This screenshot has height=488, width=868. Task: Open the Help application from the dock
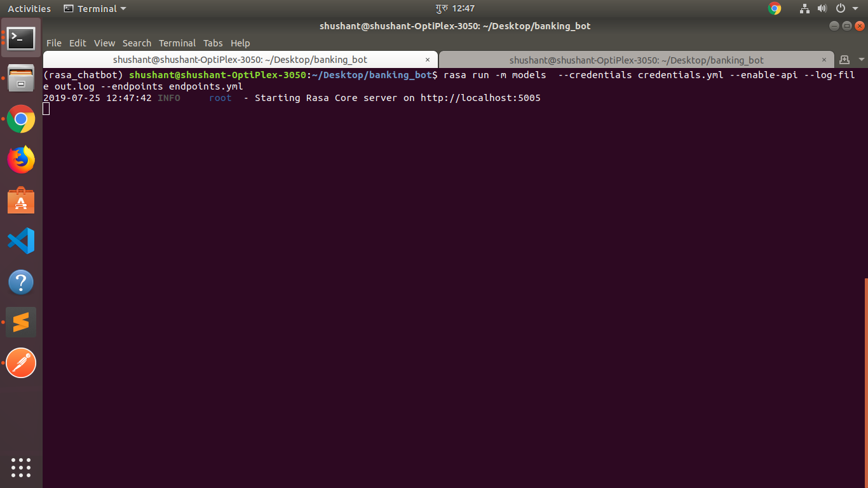pyautogui.click(x=21, y=281)
